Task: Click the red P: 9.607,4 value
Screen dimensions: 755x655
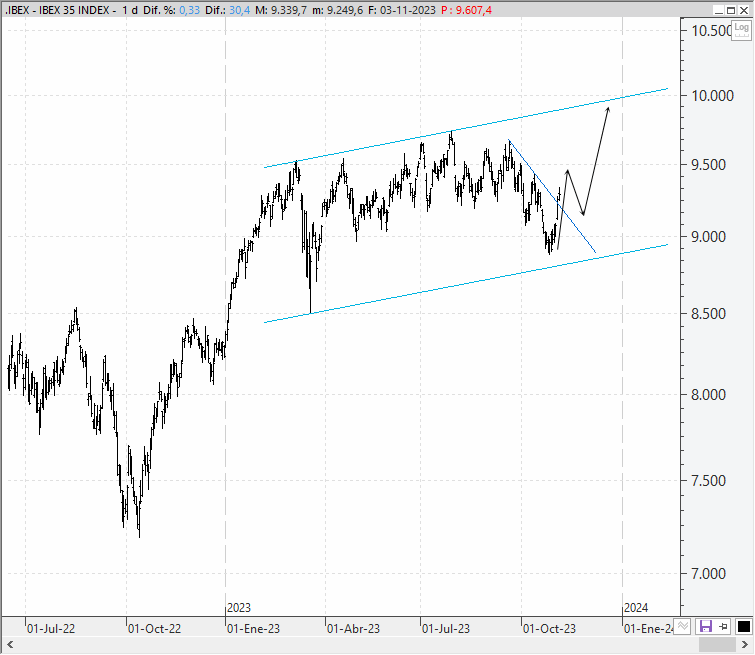Action: pos(467,10)
